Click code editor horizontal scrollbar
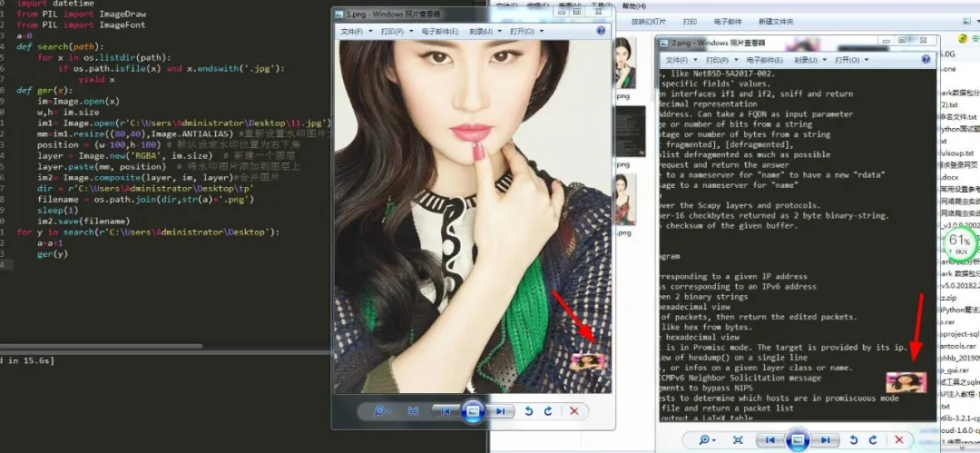 point(100,345)
